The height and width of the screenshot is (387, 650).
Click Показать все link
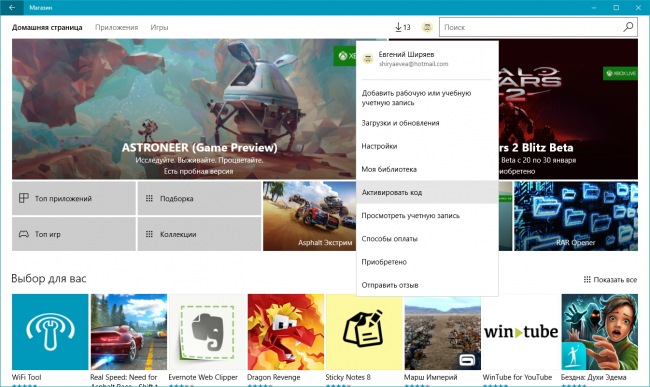610,280
